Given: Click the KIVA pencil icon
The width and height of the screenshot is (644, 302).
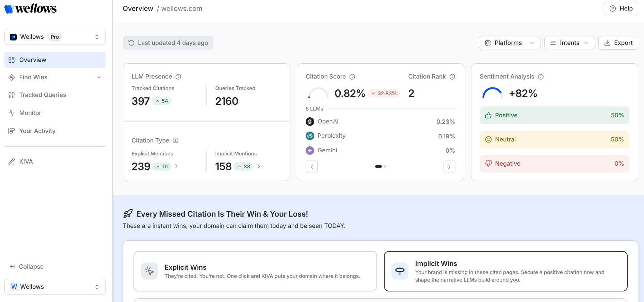Looking at the screenshot, I should tap(12, 162).
